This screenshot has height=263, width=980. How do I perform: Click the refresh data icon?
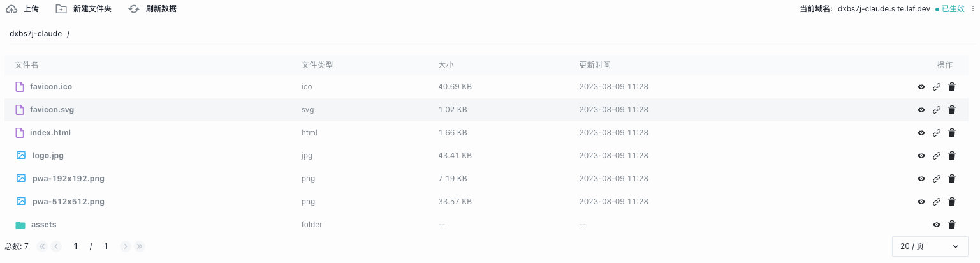133,9
